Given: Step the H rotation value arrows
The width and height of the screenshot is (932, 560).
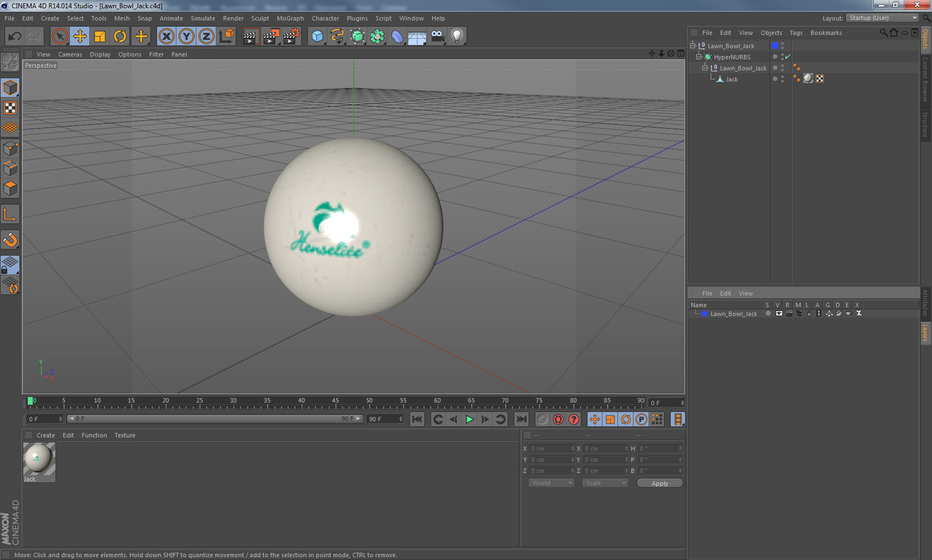Looking at the screenshot, I should [x=680, y=449].
